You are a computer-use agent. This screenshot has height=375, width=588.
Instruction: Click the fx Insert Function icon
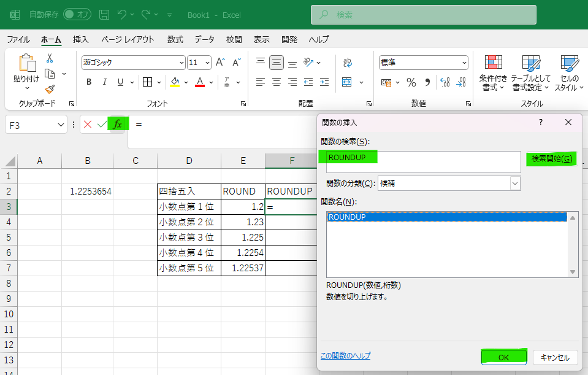point(118,124)
